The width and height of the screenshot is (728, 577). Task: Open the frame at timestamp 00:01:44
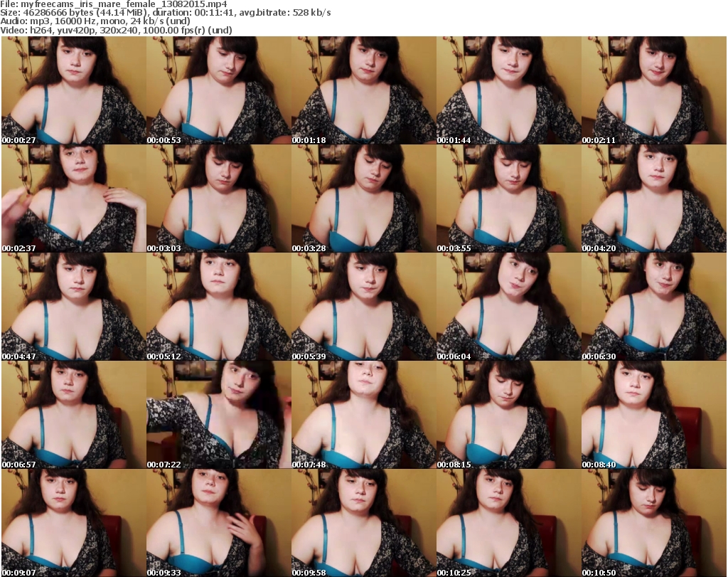tap(509, 90)
